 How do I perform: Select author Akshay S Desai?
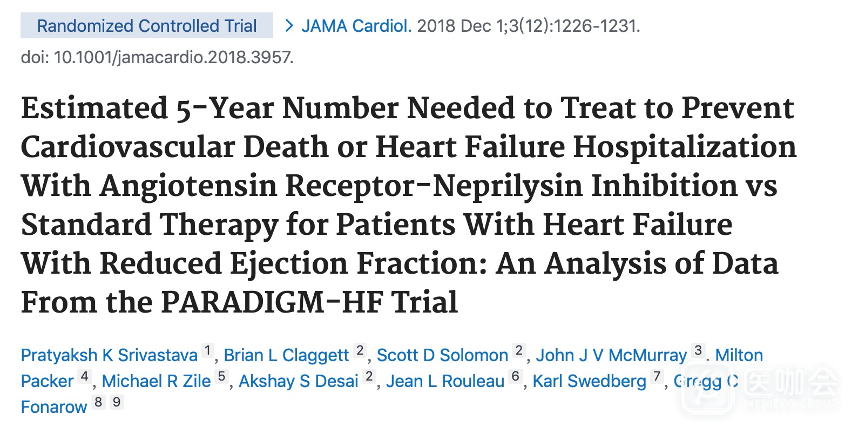click(x=298, y=381)
